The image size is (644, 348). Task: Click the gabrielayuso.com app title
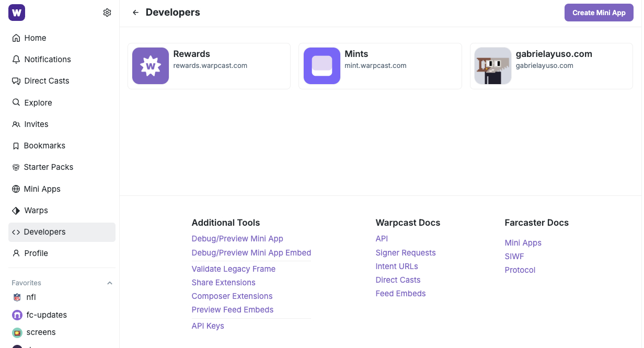[554, 54]
